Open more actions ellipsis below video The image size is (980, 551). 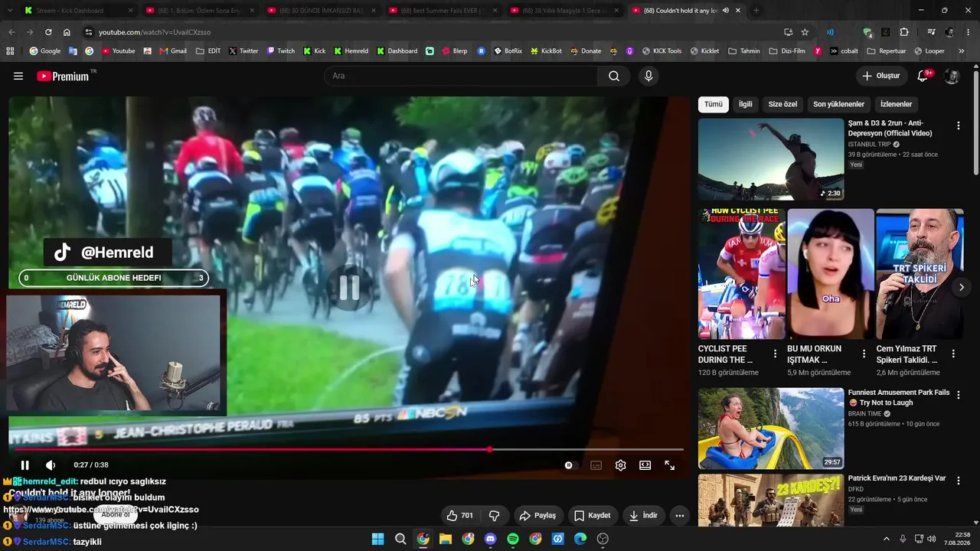(679, 515)
